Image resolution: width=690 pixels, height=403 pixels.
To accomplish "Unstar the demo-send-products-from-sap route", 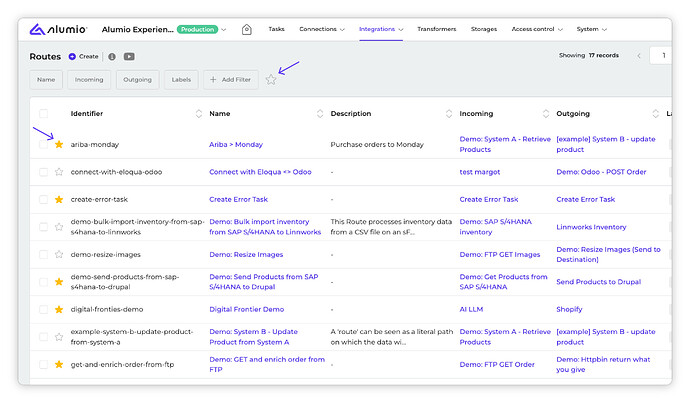I will [x=59, y=282].
